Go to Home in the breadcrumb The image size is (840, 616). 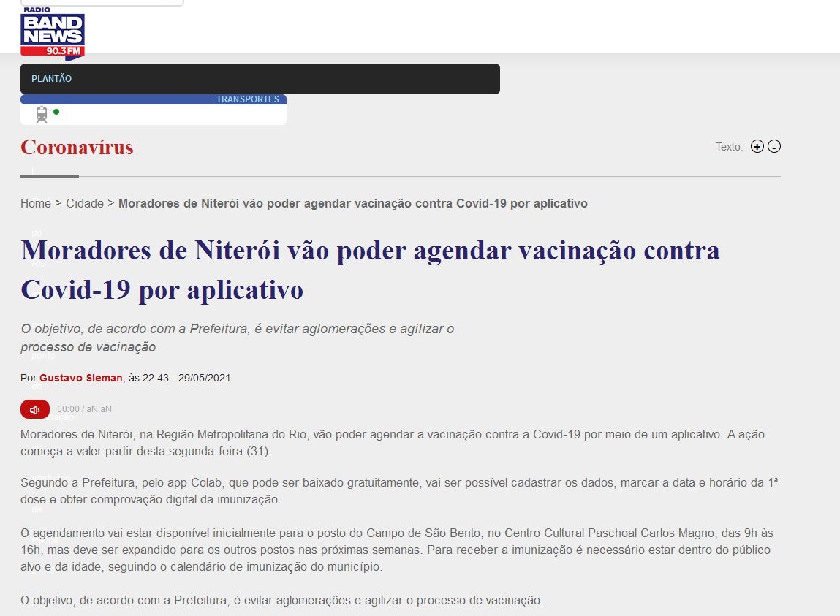35,203
